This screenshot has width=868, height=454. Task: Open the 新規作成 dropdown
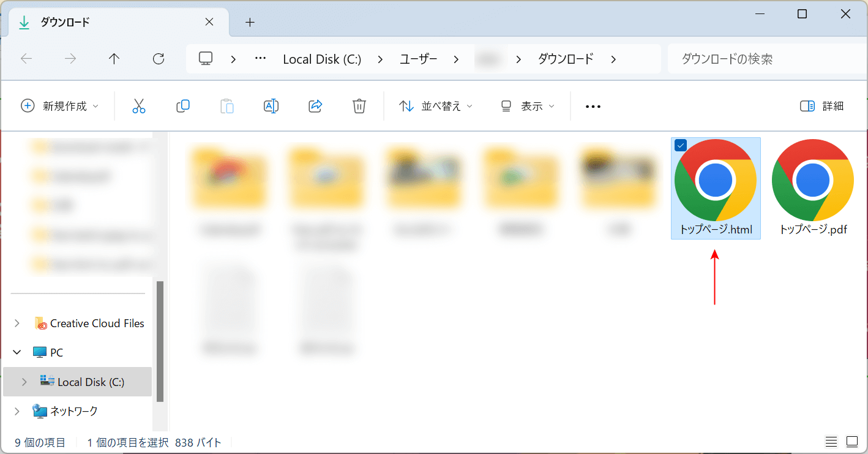click(59, 106)
